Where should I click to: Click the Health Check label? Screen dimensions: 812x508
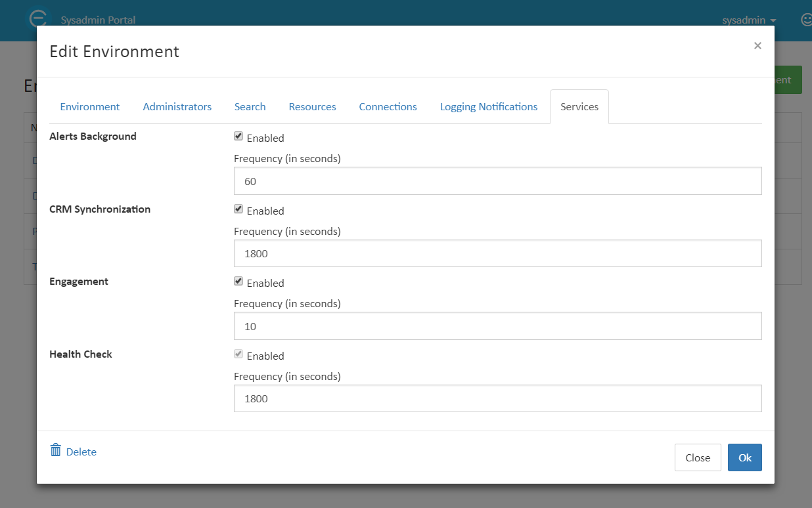pyautogui.click(x=81, y=354)
